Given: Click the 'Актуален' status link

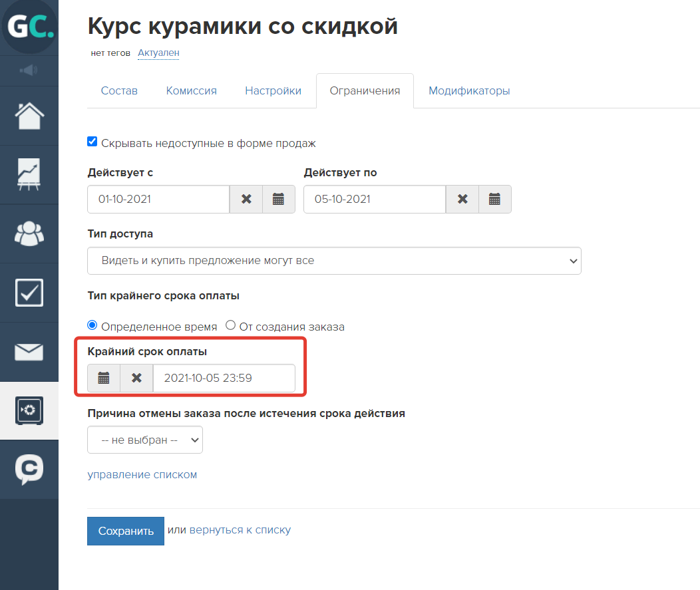Looking at the screenshot, I should (158, 53).
